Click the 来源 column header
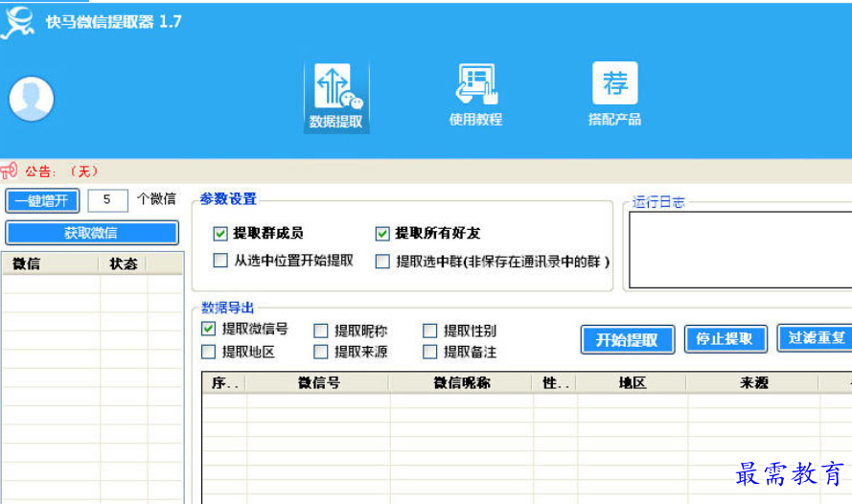The width and height of the screenshot is (852, 504). coord(753,383)
